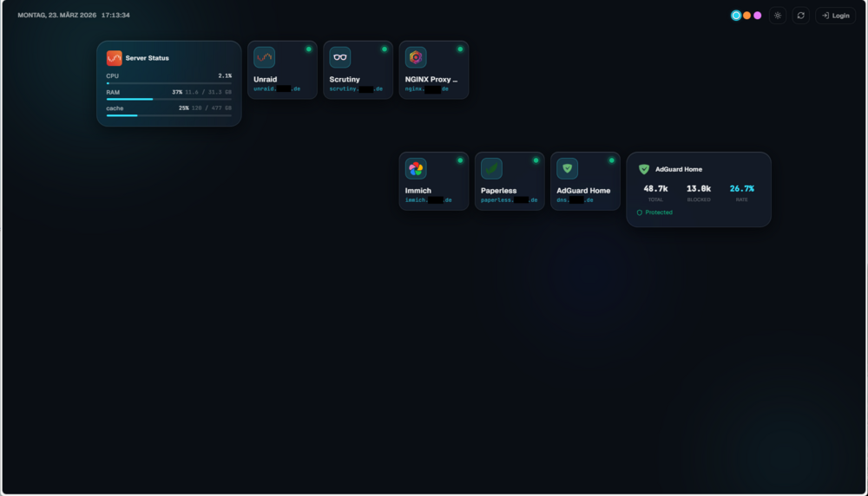868x496 pixels.
Task: Open the AdGuard Home dns link
Action: [575, 200]
